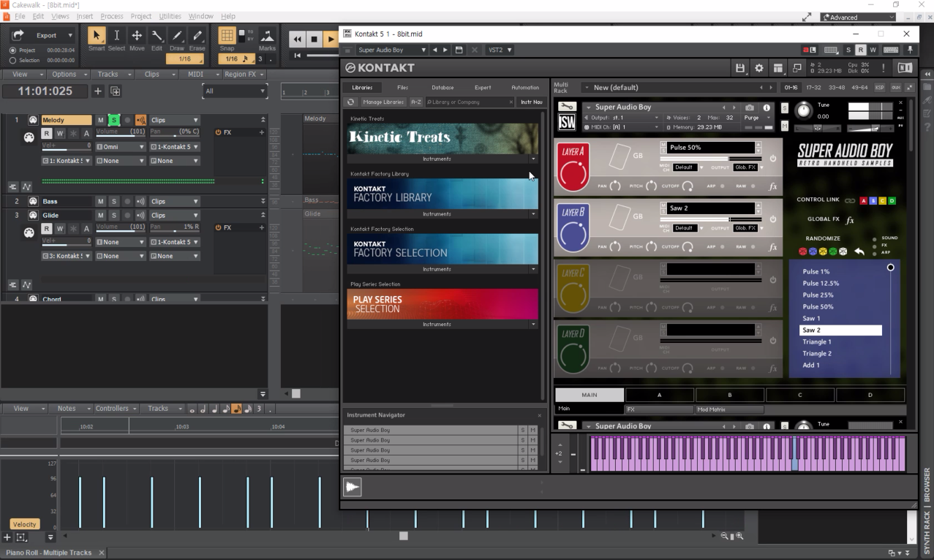Screen dimensions: 934x560
Task: Mute the Melody track
Action: 101,120
